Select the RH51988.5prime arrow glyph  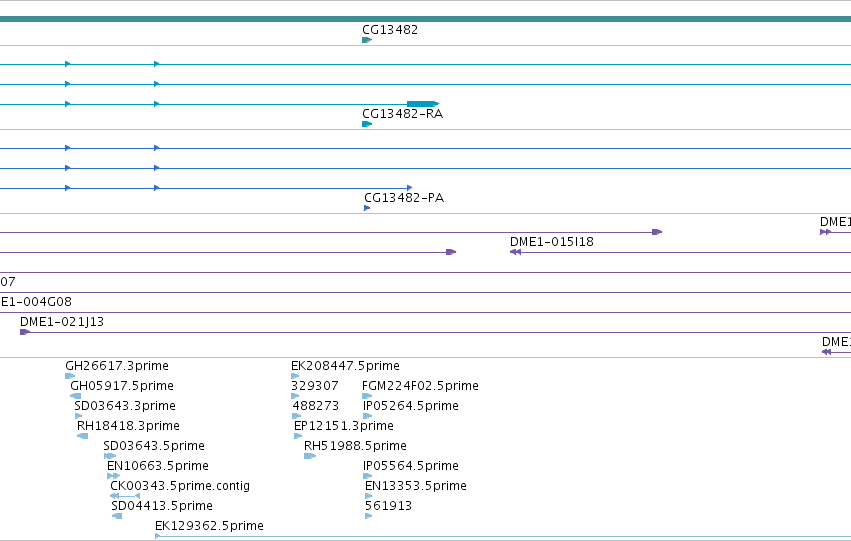[x=310, y=456]
